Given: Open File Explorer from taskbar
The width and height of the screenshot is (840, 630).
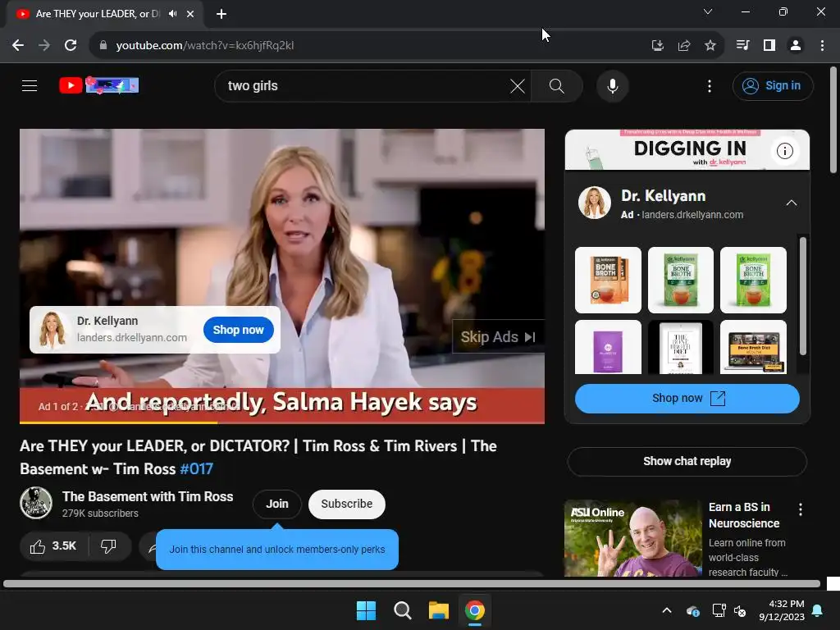Looking at the screenshot, I should click(438, 610).
